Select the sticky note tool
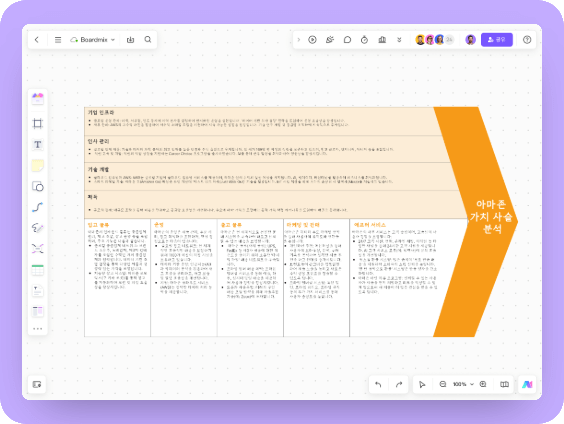The height and width of the screenshot is (424, 564). coord(37,165)
